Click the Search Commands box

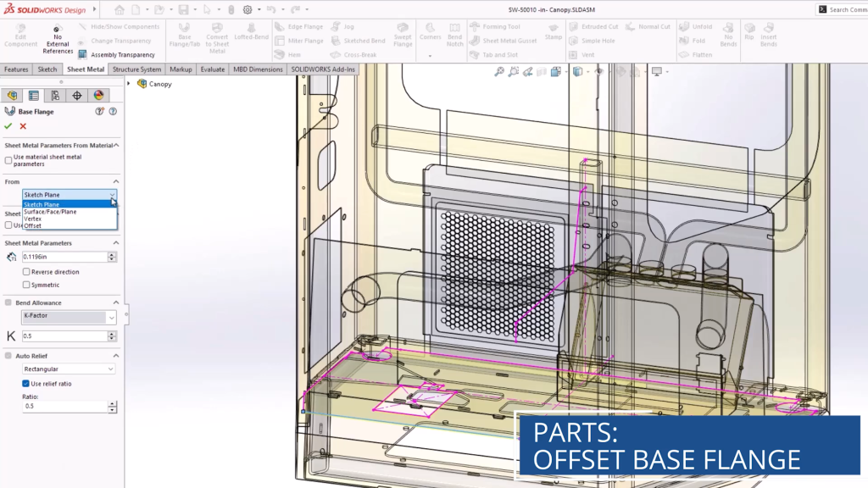(842, 9)
